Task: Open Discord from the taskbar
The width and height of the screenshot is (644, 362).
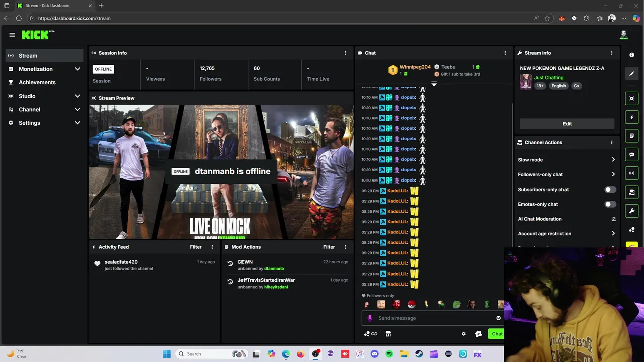Action: (374, 354)
